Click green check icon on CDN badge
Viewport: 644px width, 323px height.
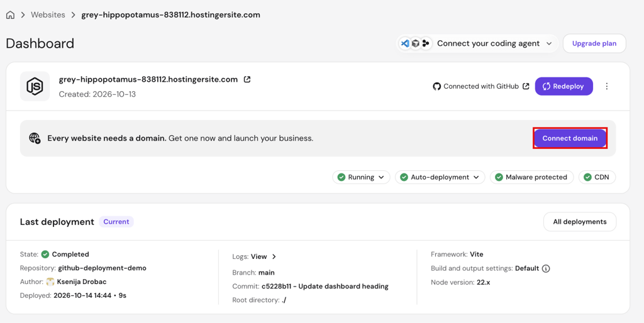[x=587, y=177]
